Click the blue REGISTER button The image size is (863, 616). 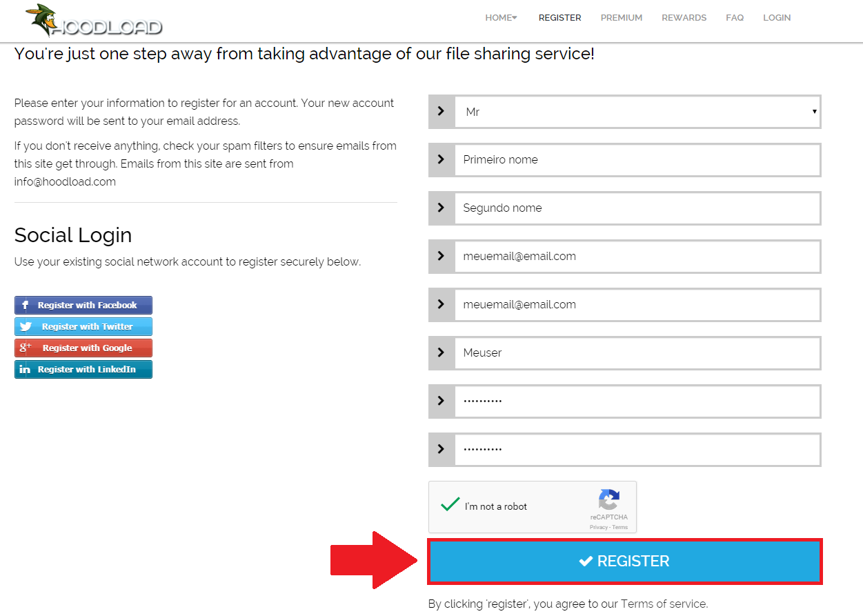click(x=625, y=562)
